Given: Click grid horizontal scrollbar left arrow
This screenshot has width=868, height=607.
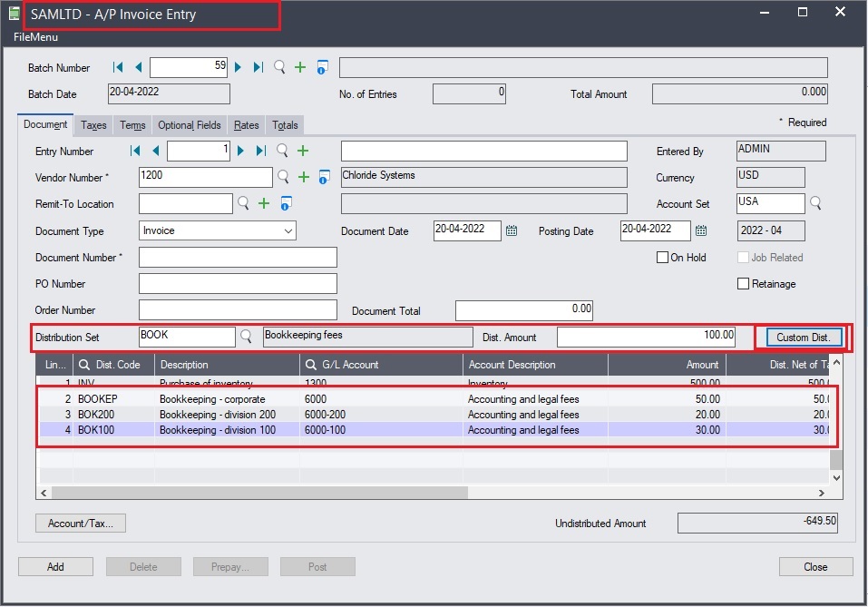Looking at the screenshot, I should [44, 493].
